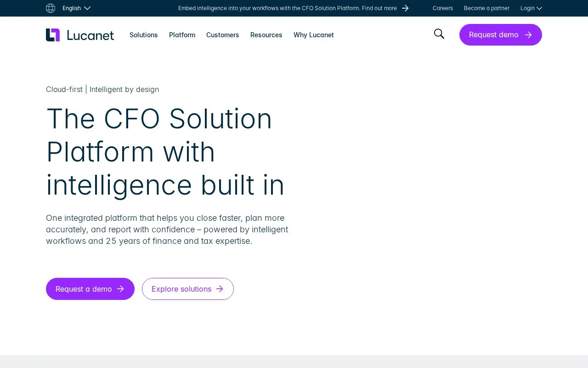This screenshot has width=588, height=368.
Task: Click the globe language icon
Action: coord(51,8)
